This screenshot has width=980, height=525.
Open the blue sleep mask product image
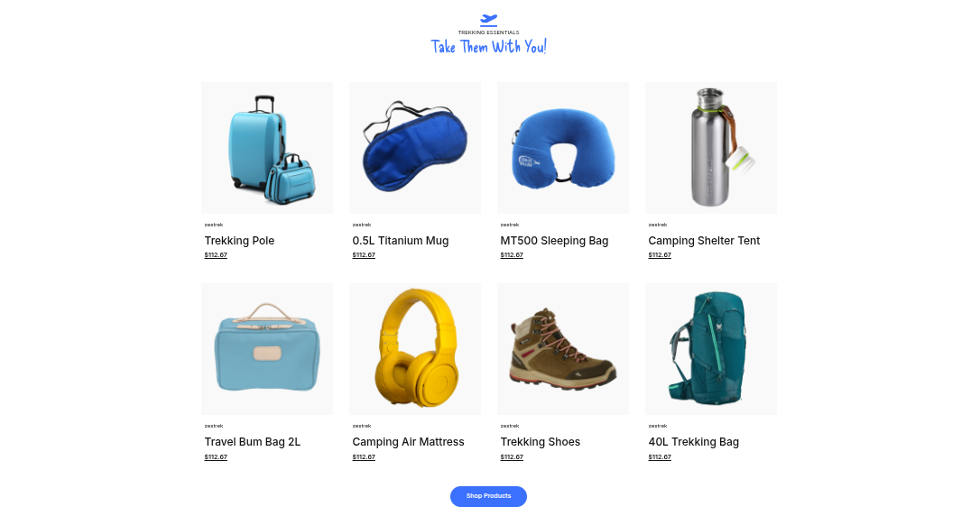pyautogui.click(x=415, y=148)
